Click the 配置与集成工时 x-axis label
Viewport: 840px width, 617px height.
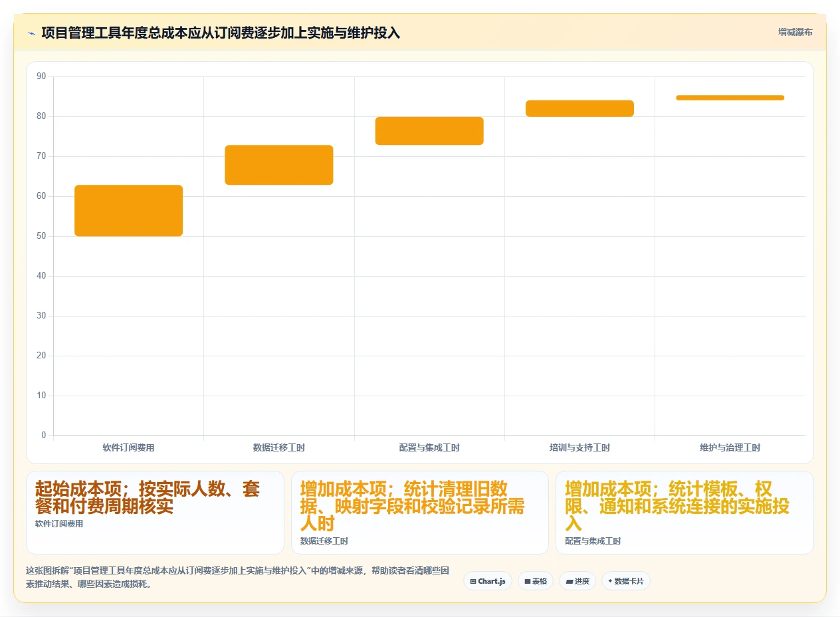[429, 447]
